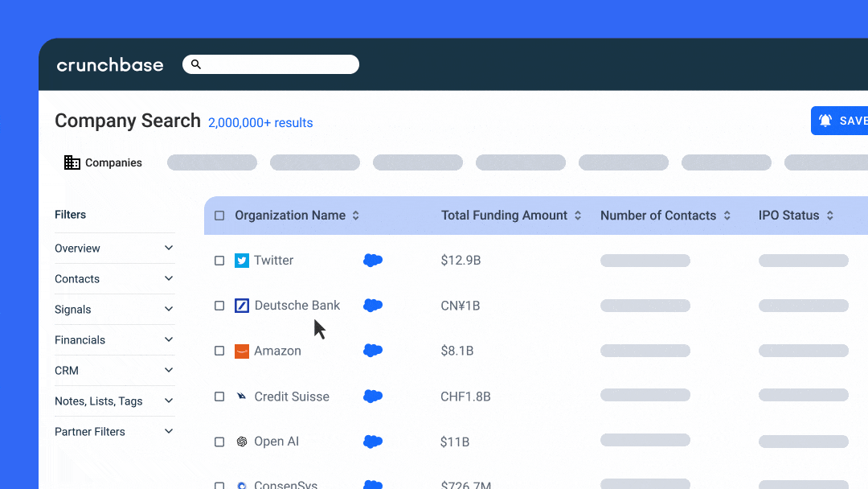
Task: Click the Save button
Action: click(839, 120)
